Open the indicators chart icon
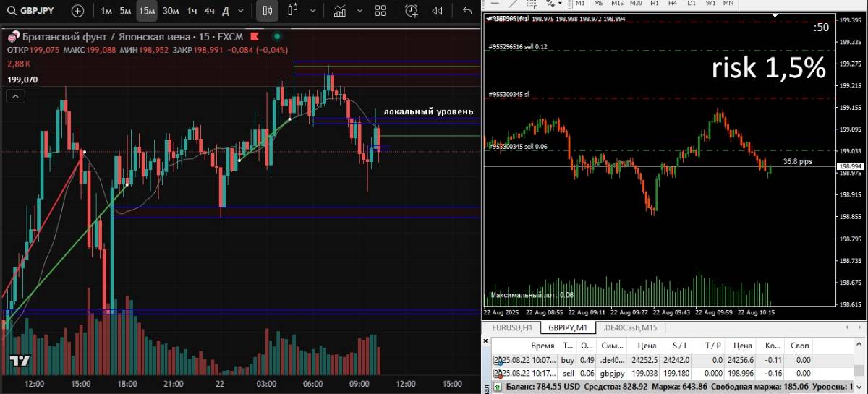Viewport: 868px width, 394px height. coord(339,11)
